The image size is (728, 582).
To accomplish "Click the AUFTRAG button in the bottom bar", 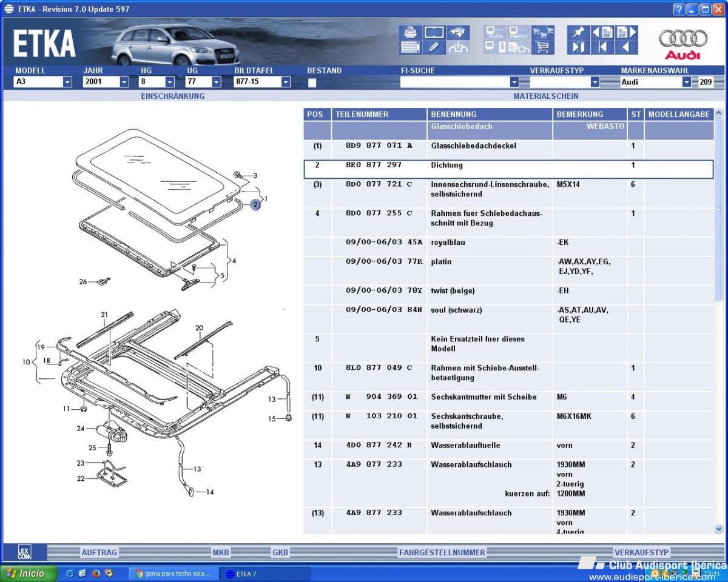I will 99,552.
